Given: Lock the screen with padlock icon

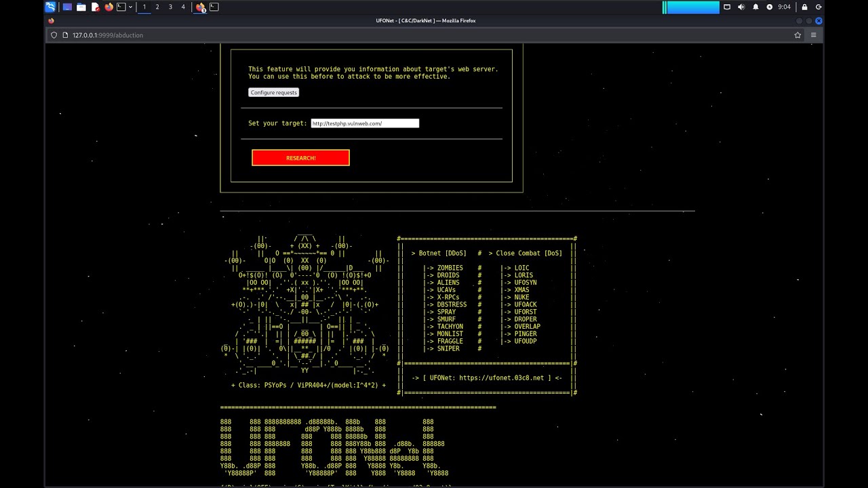Looking at the screenshot, I should (805, 7).
